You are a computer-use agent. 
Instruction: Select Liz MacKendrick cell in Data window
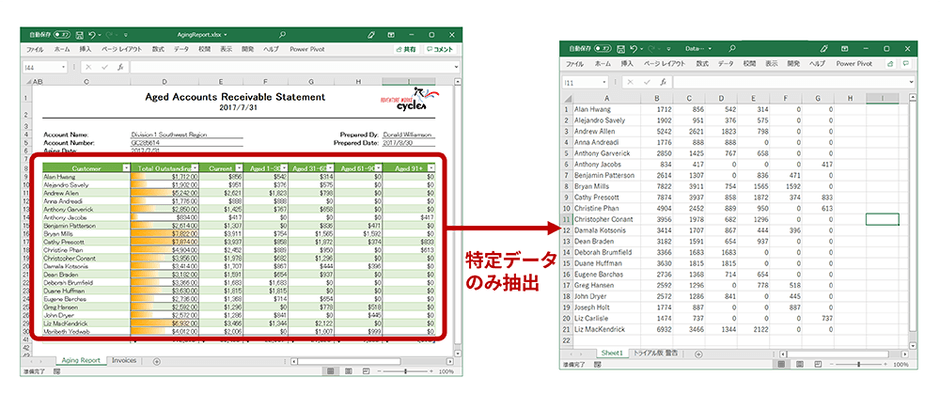(x=607, y=330)
